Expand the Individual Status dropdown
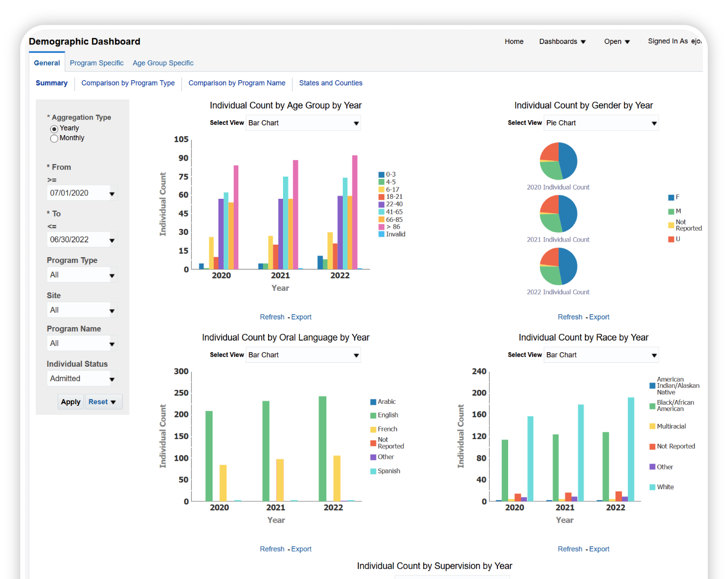The width and height of the screenshot is (728, 579). (x=112, y=379)
